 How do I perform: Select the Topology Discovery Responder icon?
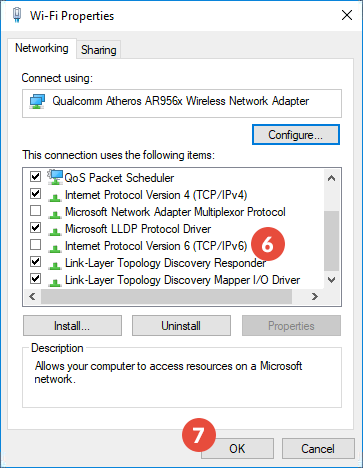(x=55, y=265)
